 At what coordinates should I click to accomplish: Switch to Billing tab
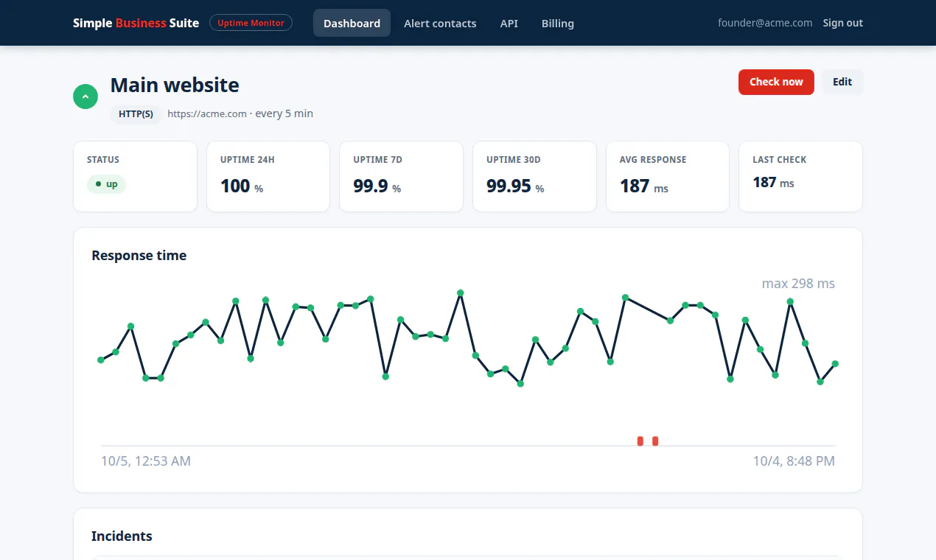(558, 23)
